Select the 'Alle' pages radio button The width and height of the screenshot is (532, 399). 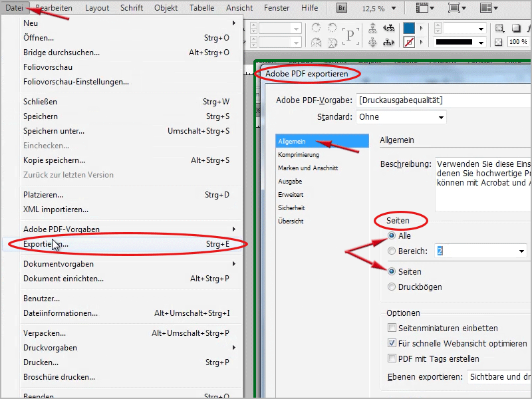392,235
